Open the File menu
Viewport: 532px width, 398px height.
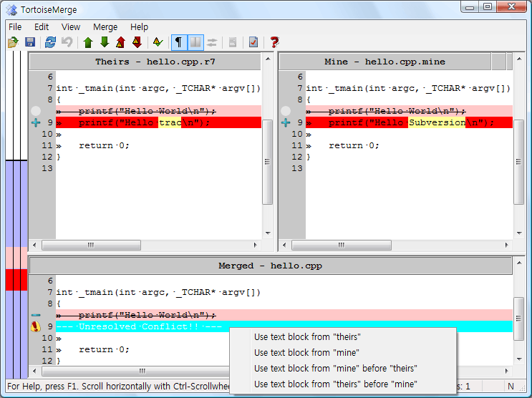(15, 26)
